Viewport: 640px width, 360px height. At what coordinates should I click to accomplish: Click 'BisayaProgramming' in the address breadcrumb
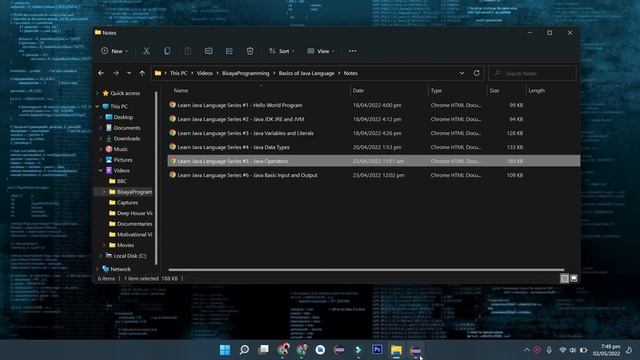tap(245, 73)
